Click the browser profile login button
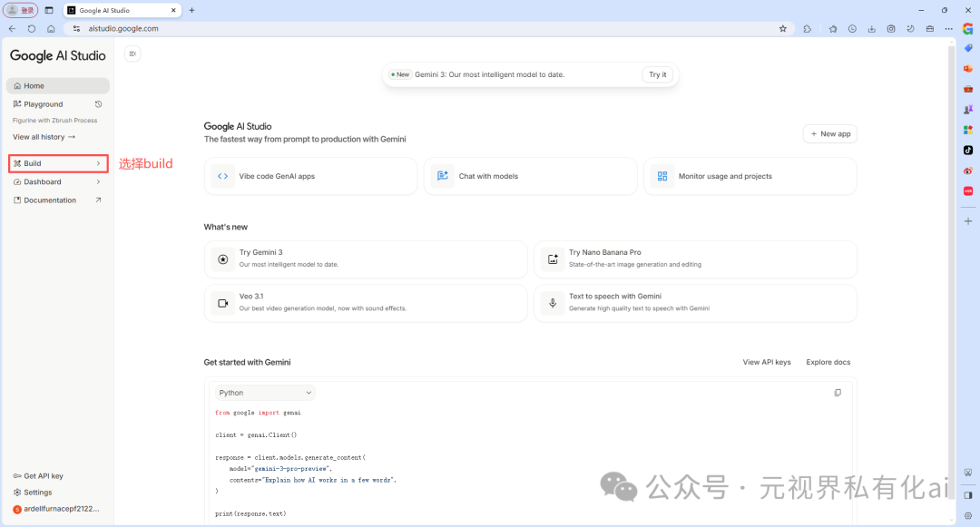Screen dimensions: 980x527 21,10
